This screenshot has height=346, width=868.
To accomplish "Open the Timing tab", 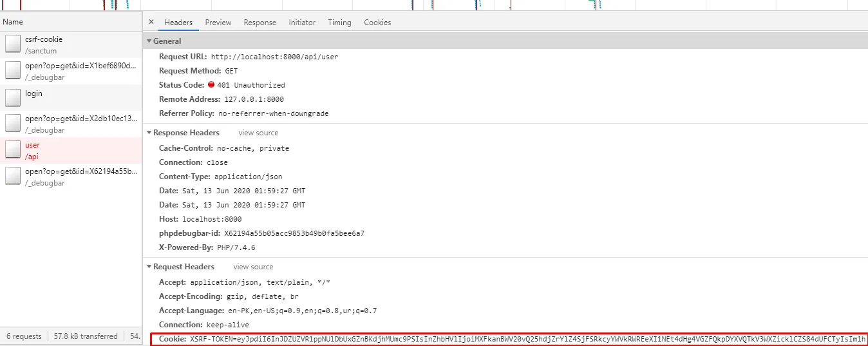I will pyautogui.click(x=339, y=23).
